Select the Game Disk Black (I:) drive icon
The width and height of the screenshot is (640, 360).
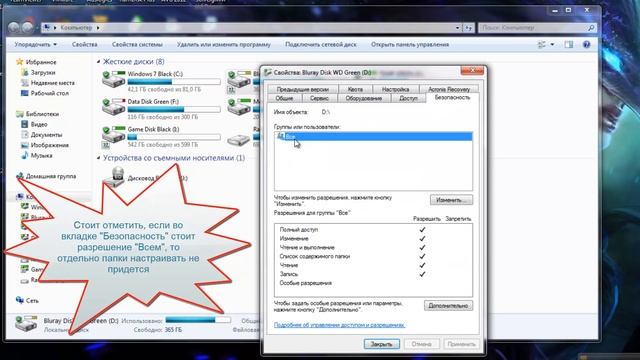coord(113,136)
